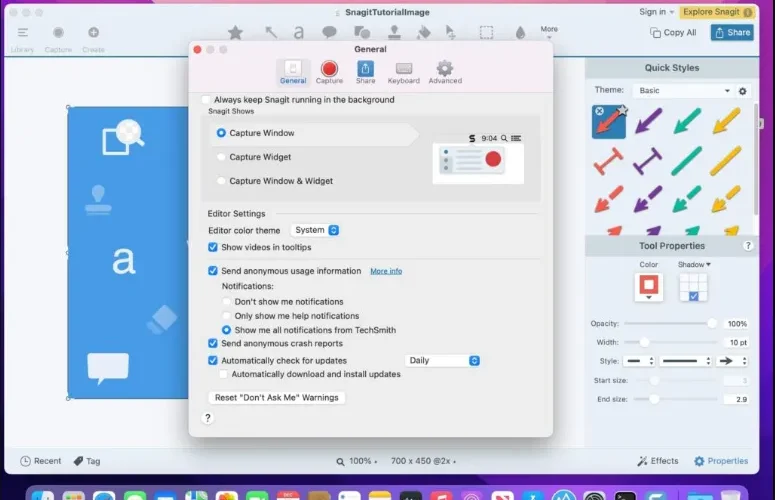The width and height of the screenshot is (775, 500).
Task: Switch to the Keyboard preferences tab
Action: coord(404,72)
